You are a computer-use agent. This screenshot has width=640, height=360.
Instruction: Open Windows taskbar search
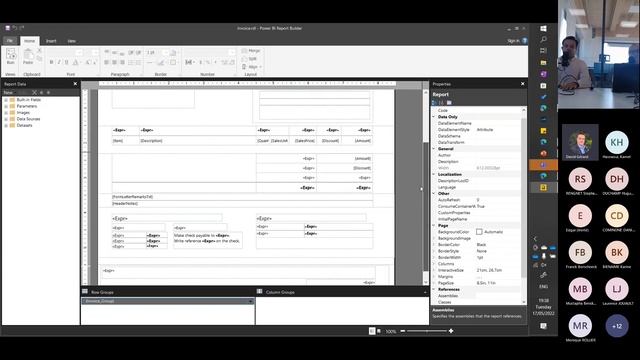pos(543,40)
